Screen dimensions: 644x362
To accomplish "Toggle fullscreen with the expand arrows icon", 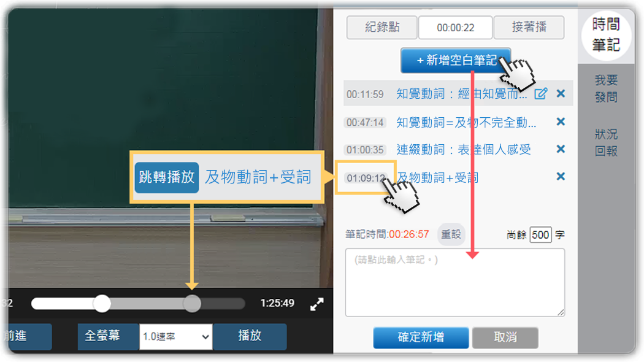I will [316, 304].
